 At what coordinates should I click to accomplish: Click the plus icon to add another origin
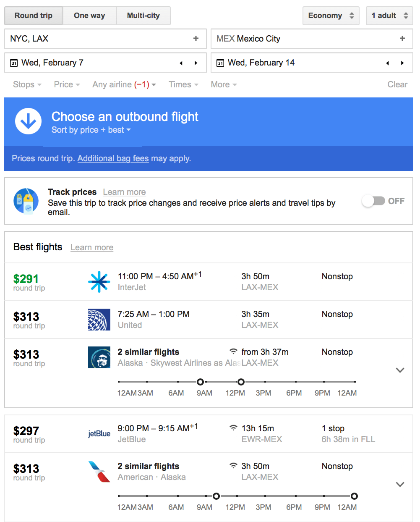pyautogui.click(x=196, y=38)
